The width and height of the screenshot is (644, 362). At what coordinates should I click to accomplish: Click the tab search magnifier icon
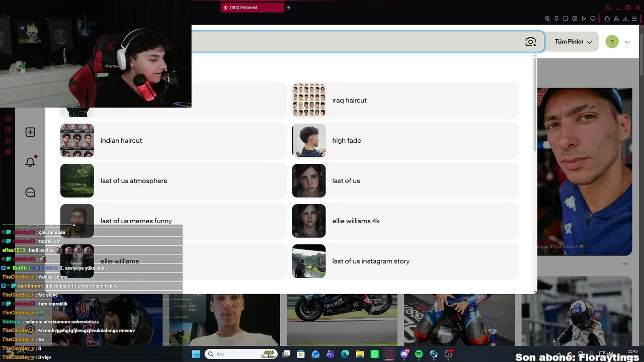coord(609,8)
